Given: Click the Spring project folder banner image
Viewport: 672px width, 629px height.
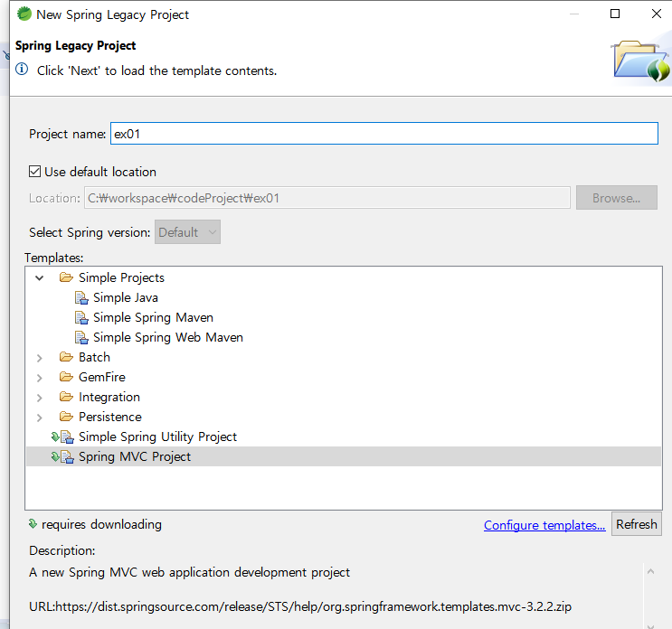Looking at the screenshot, I should 640,61.
